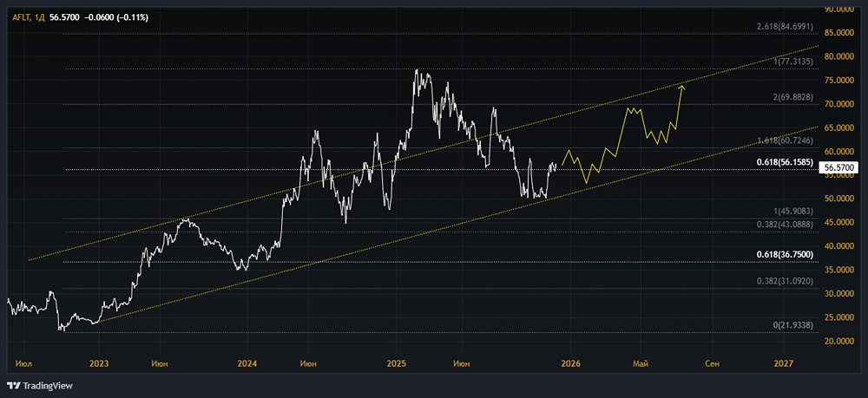Image resolution: width=868 pixels, height=398 pixels.
Task: Click the 65.0000 price axis label
Action: click(839, 127)
